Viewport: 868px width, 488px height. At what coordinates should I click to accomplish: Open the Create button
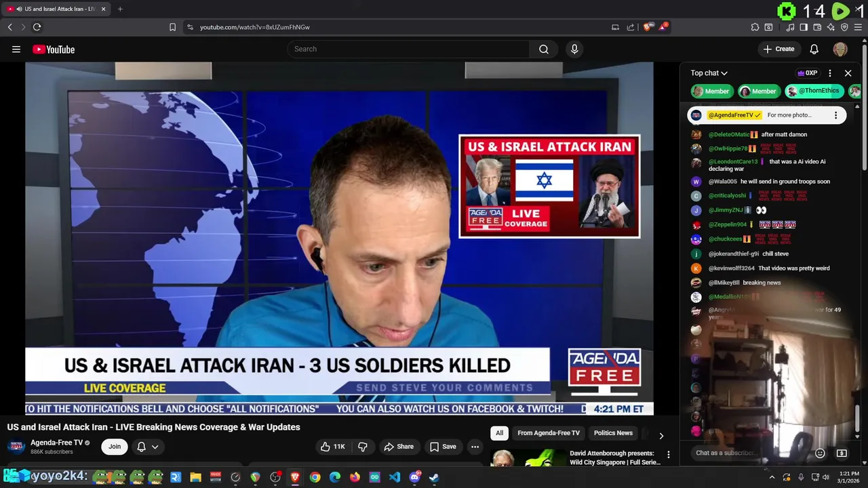pos(778,49)
